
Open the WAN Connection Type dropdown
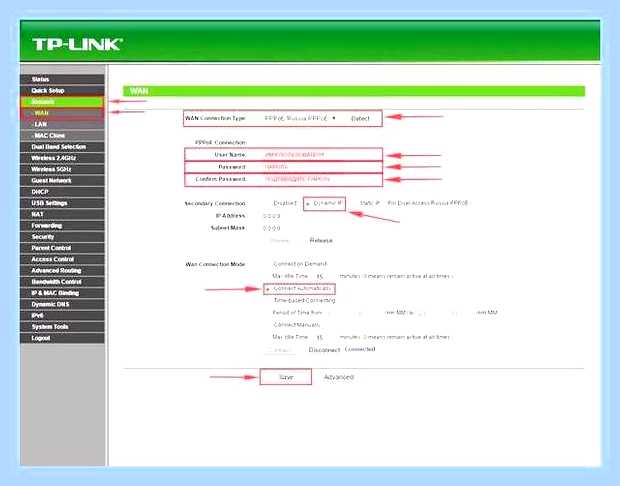pyautogui.click(x=300, y=118)
